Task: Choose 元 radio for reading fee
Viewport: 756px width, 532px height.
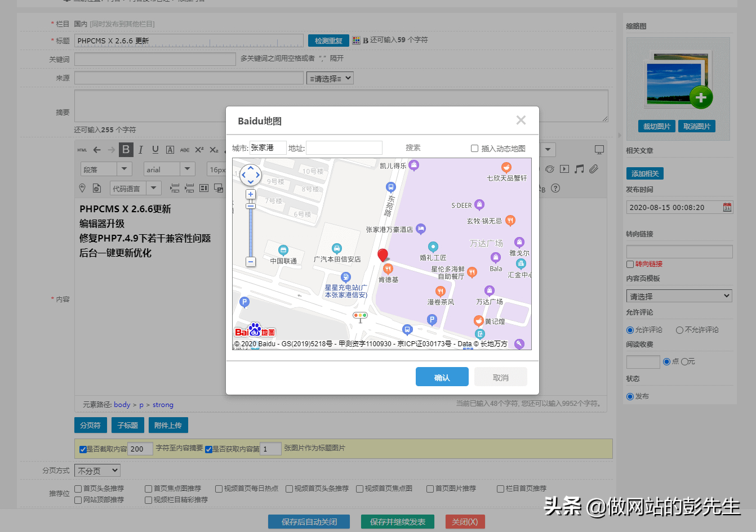Action: pos(684,361)
